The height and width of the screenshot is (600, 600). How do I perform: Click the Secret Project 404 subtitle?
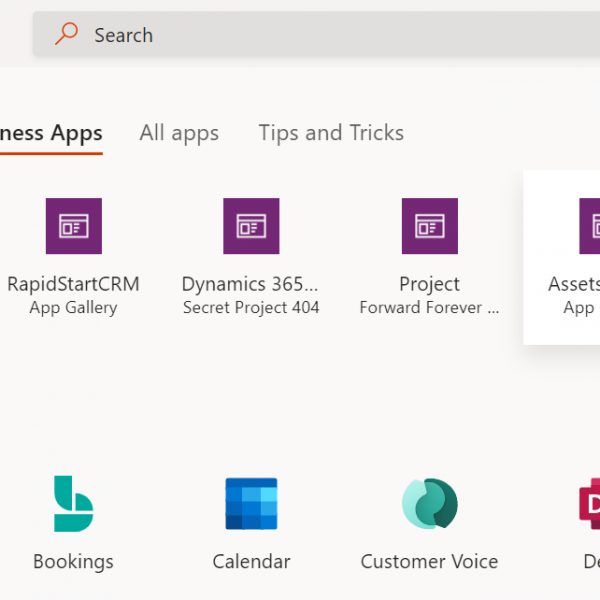[251, 308]
